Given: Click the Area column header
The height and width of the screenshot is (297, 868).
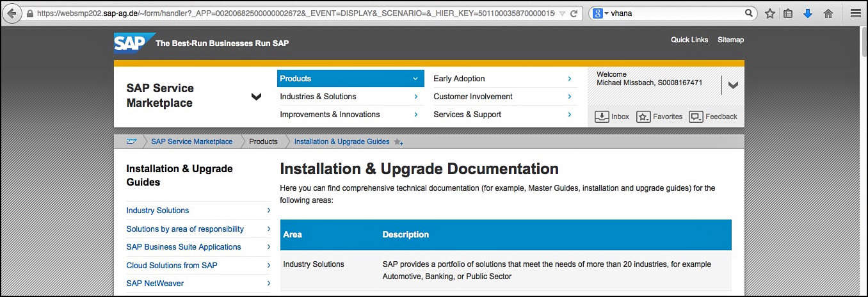Looking at the screenshot, I should pyautogui.click(x=293, y=235).
